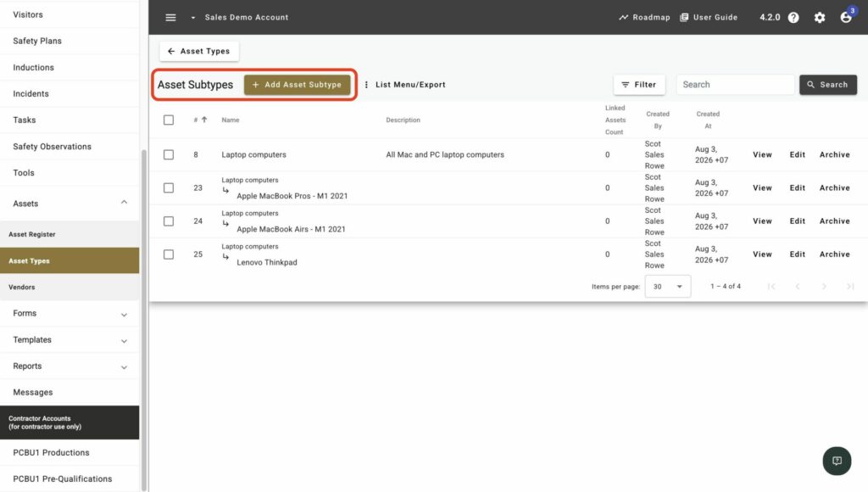View Apple MacBook Airs - M1 2021
The height and width of the screenshot is (492, 868).
coord(762,221)
